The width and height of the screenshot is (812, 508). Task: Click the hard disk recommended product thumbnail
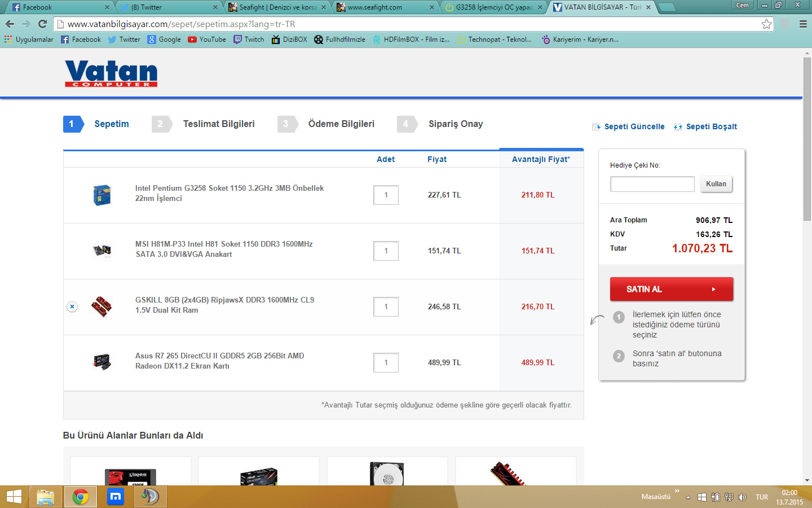tap(387, 474)
